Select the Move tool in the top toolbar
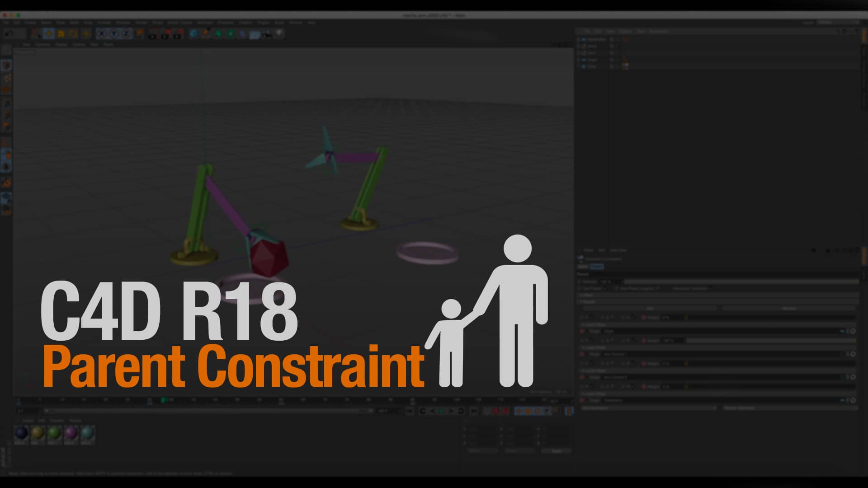Screen dimensions: 868x488 click(48, 33)
